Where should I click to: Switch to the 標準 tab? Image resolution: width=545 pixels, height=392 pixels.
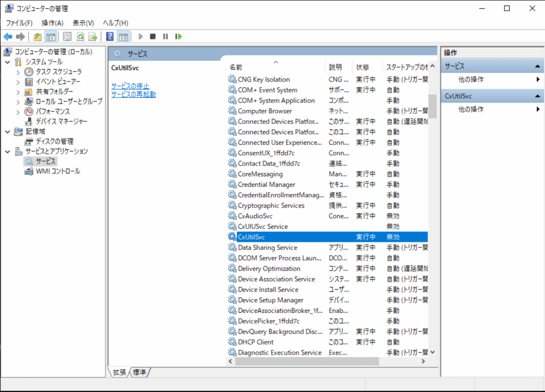coord(139,372)
